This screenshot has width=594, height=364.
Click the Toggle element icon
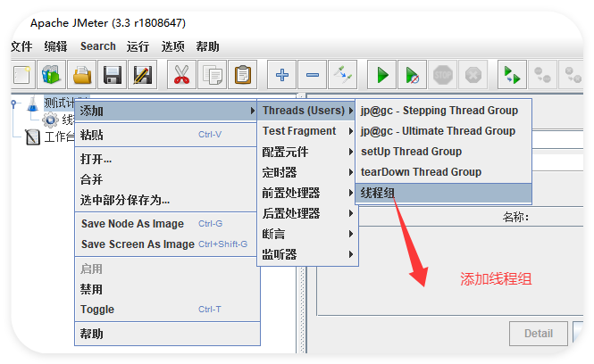pyautogui.click(x=343, y=75)
